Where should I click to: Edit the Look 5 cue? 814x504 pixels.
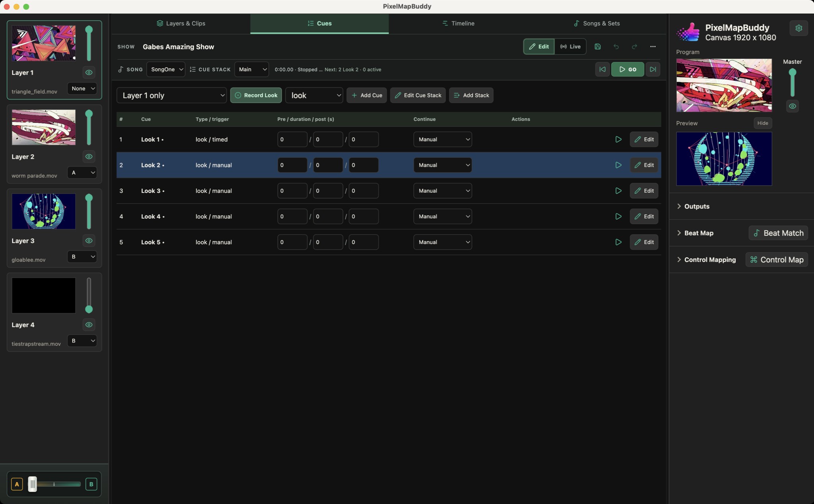point(644,242)
